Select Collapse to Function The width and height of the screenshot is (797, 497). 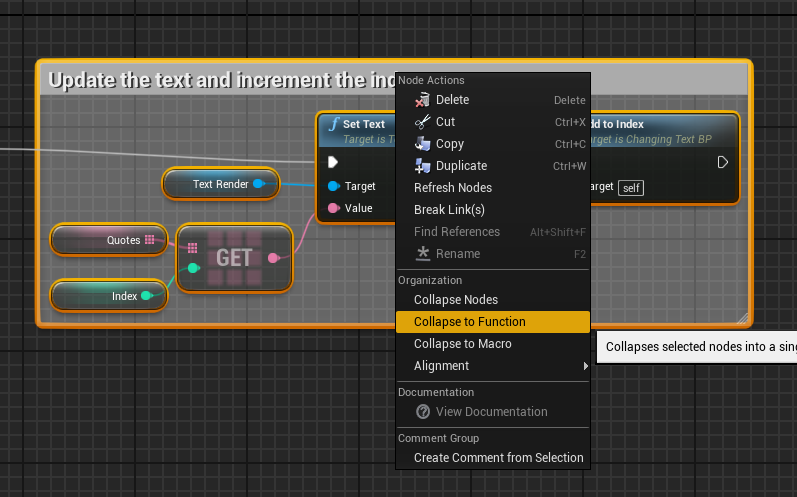point(493,322)
